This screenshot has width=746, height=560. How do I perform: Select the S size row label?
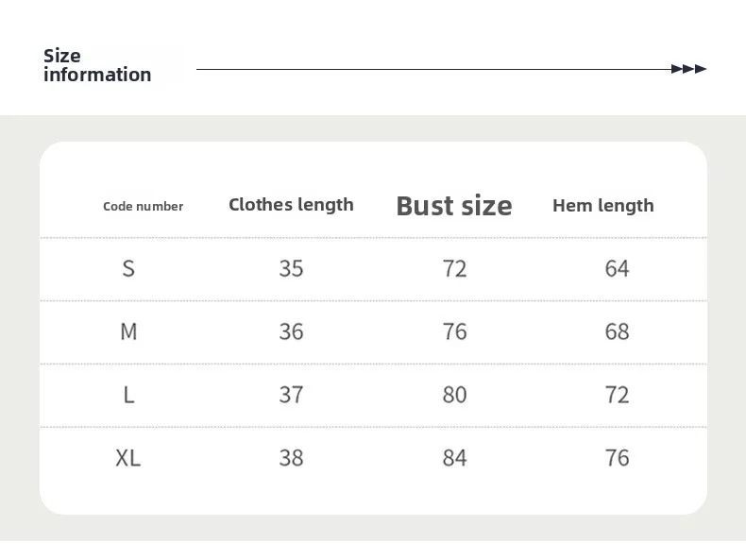128,268
